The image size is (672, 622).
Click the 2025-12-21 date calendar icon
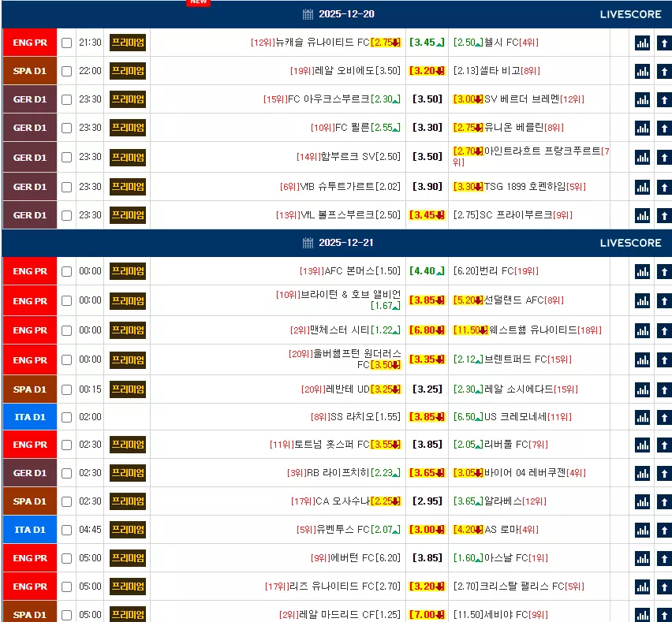coord(308,243)
